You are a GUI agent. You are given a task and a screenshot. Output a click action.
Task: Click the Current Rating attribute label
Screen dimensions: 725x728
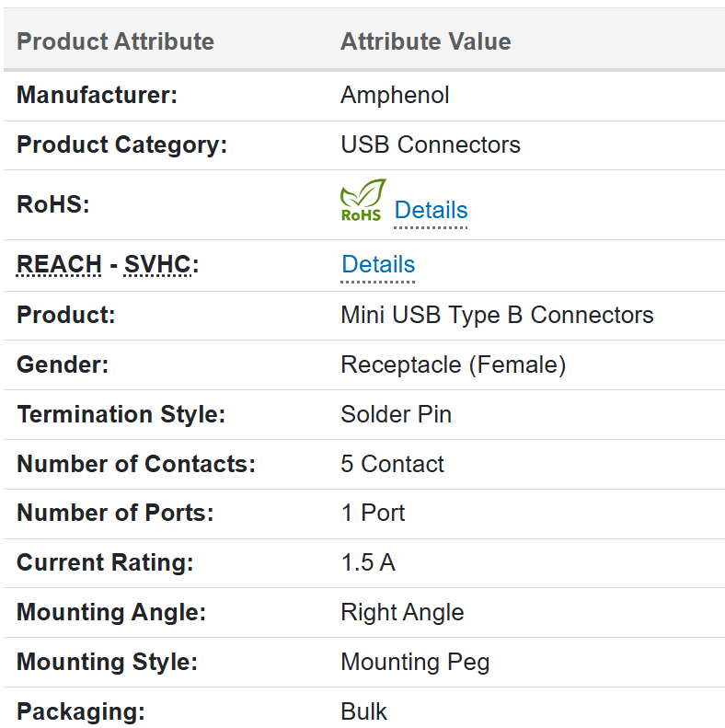click(x=105, y=562)
